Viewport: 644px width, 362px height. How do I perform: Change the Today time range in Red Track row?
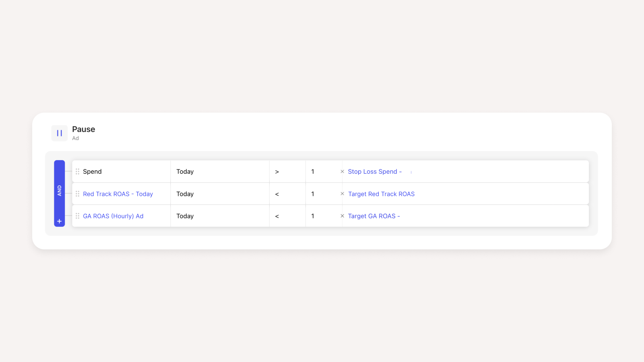pos(220,194)
